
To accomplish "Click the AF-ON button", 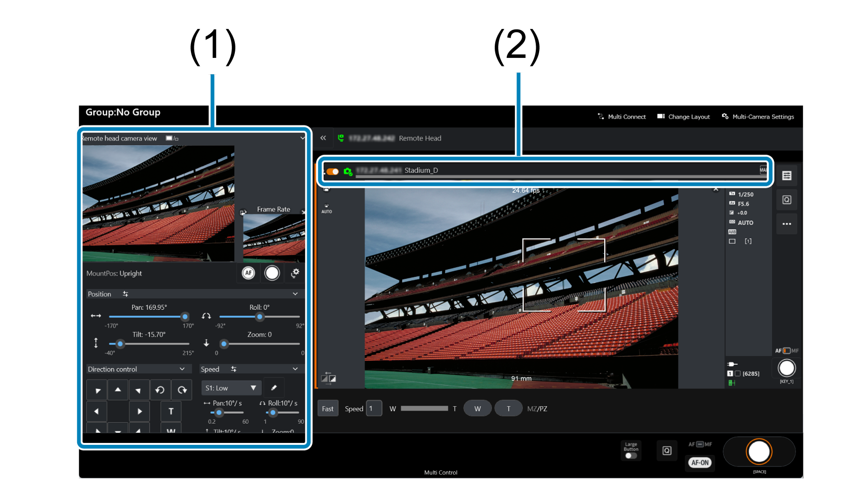I will pos(700,462).
